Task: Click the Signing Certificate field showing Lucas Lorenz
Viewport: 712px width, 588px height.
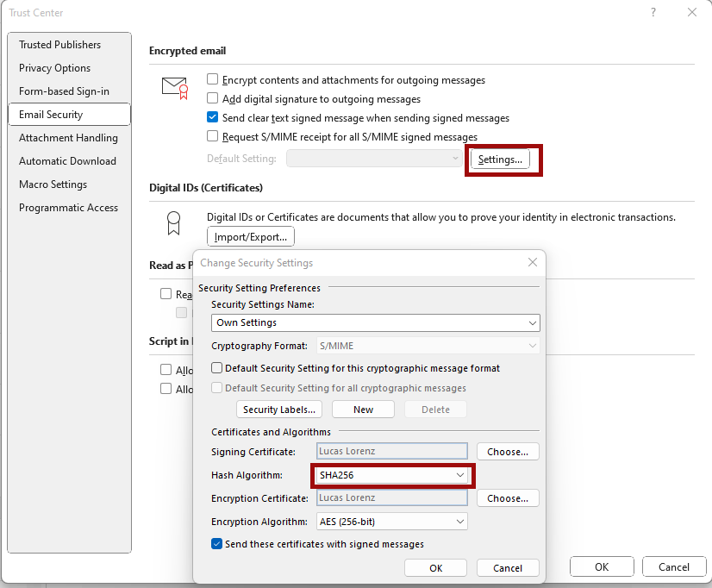Action: click(392, 451)
